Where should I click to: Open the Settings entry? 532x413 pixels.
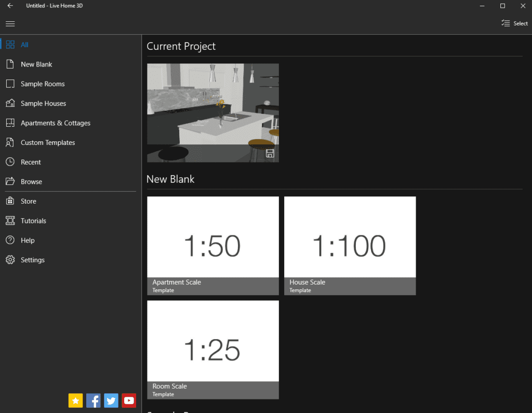(x=71, y=260)
